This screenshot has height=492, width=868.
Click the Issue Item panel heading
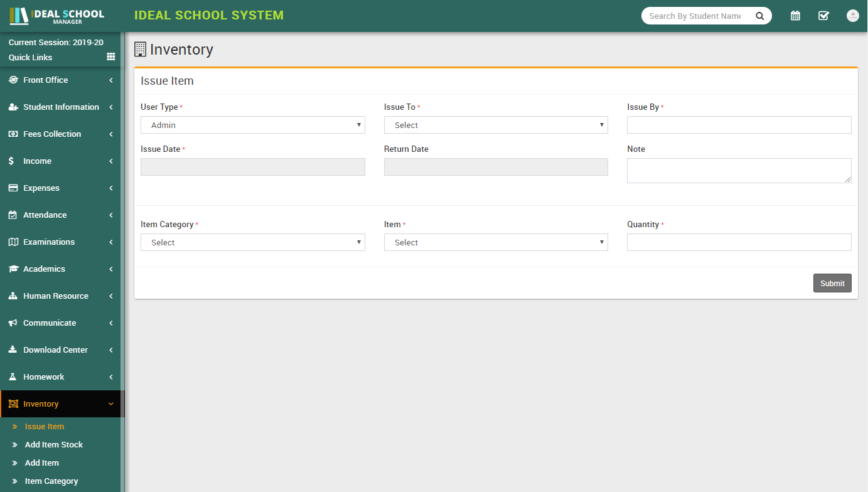click(x=167, y=81)
